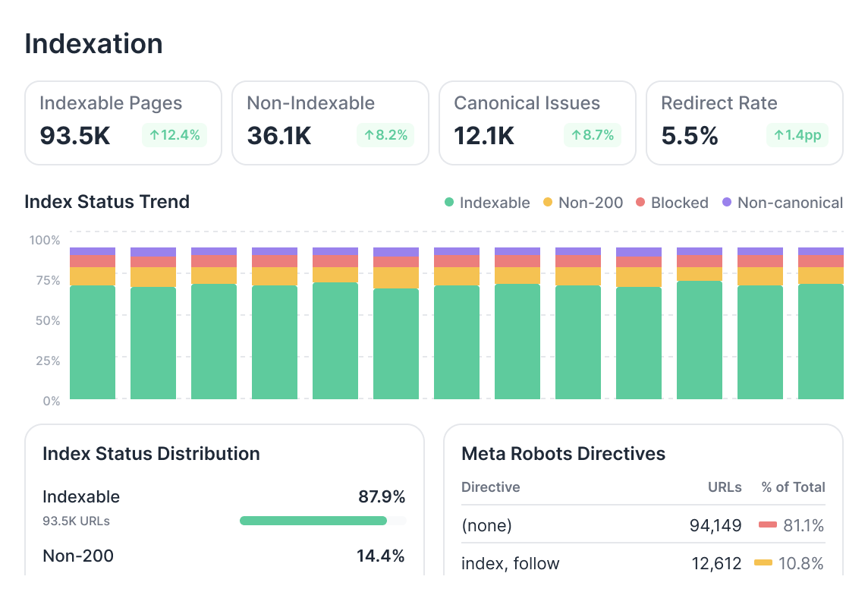868x589 pixels.
Task: Click the 87.9% value for Indexable
Action: pos(382,496)
